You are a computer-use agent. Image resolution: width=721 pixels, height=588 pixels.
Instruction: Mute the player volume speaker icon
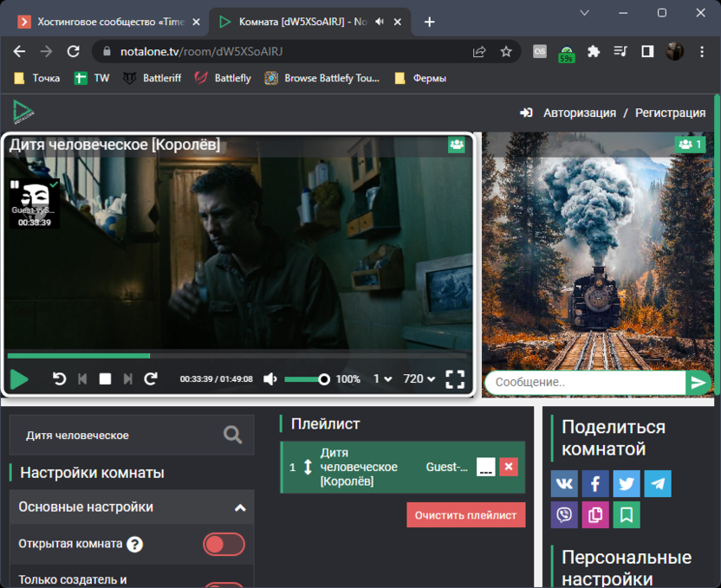click(270, 379)
